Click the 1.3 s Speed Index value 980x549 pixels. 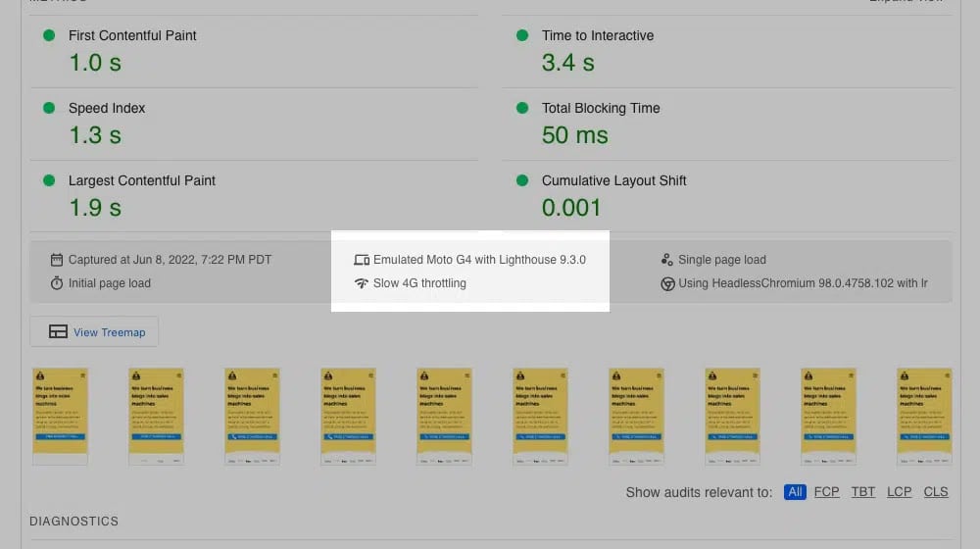(x=95, y=135)
